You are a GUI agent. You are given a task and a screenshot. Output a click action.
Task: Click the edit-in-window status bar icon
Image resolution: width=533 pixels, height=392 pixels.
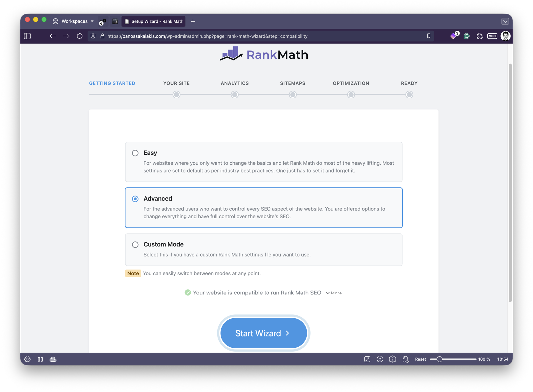(x=367, y=359)
